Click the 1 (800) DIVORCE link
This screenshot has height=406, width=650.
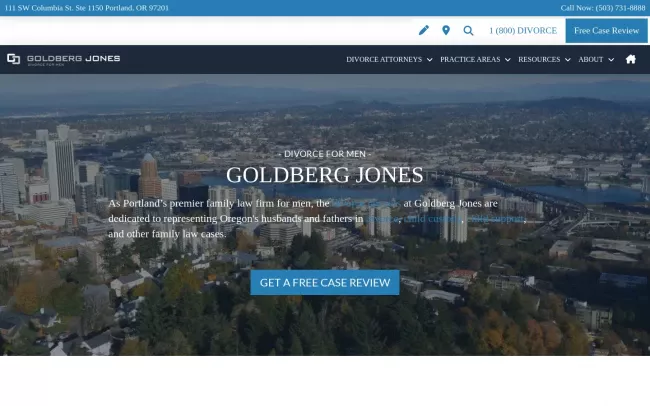[523, 31]
